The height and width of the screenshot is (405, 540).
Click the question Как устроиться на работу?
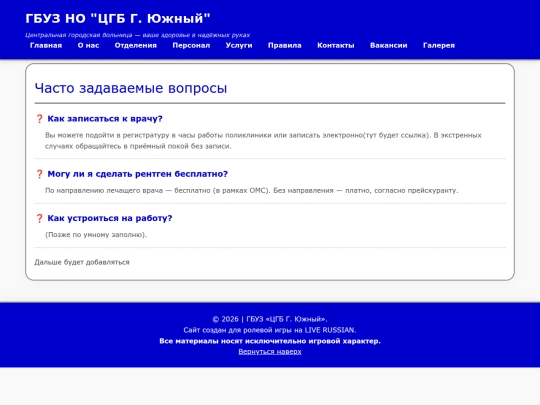pos(110,218)
